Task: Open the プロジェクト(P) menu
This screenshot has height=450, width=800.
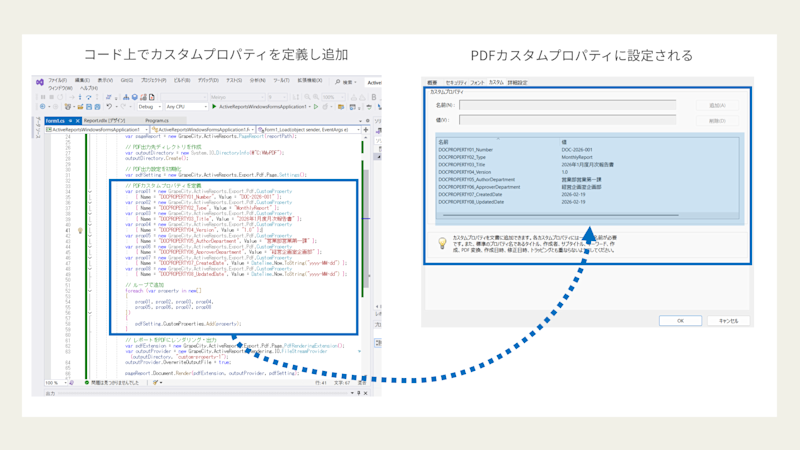Action: (x=154, y=81)
